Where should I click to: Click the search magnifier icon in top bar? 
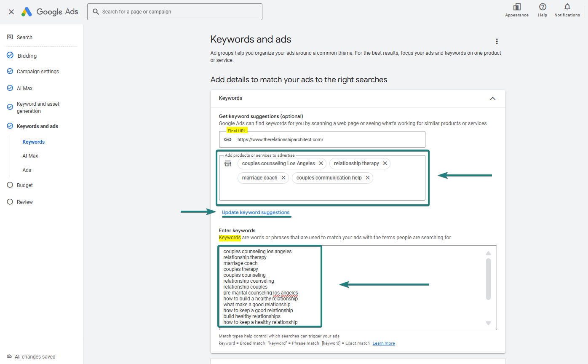click(96, 12)
